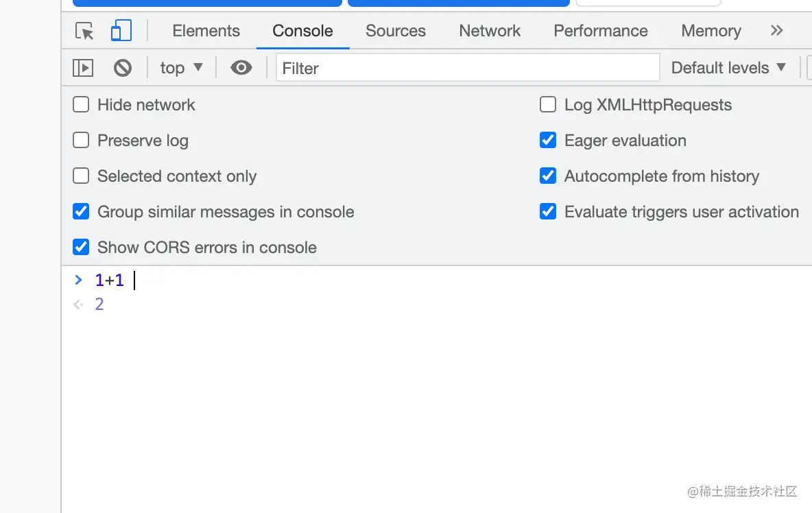
Task: Switch to the Elements tab
Action: point(206,31)
